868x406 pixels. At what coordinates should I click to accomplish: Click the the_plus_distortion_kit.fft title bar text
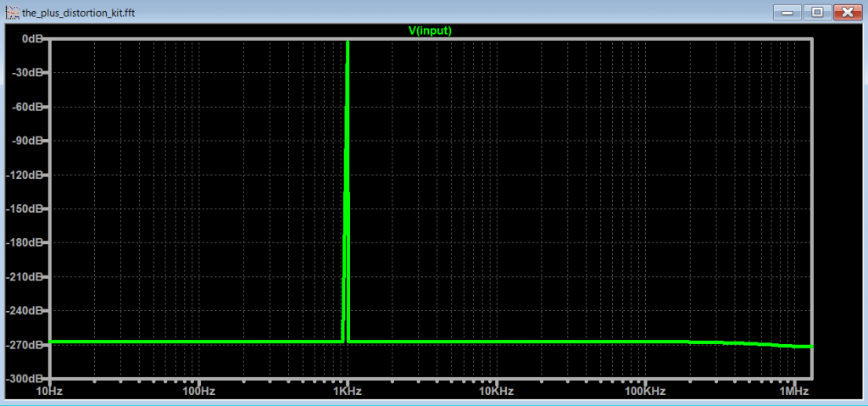pyautogui.click(x=78, y=13)
